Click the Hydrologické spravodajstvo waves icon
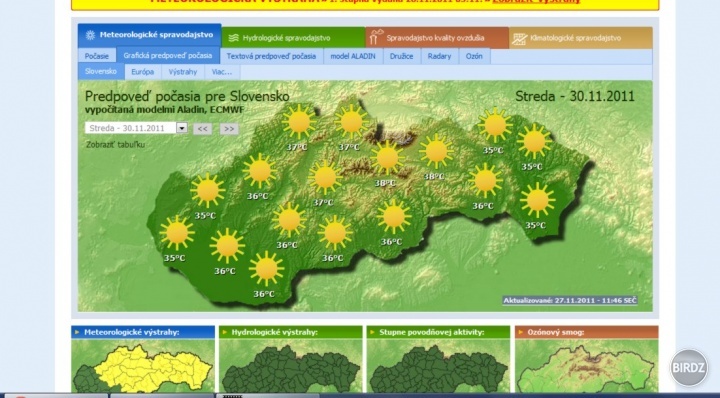The height and width of the screenshot is (398, 720). click(x=234, y=38)
